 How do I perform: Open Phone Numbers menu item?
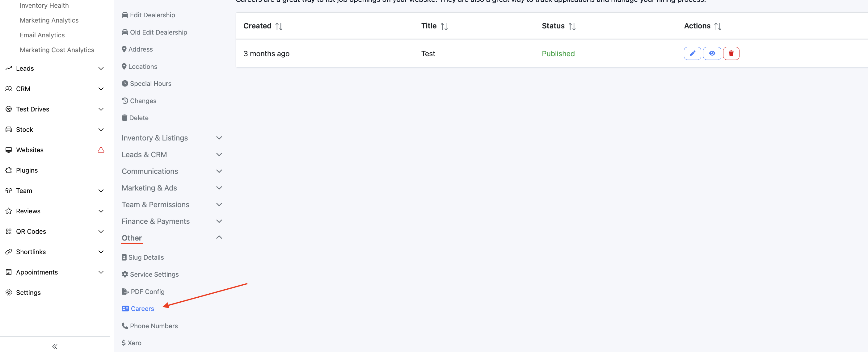[154, 326]
